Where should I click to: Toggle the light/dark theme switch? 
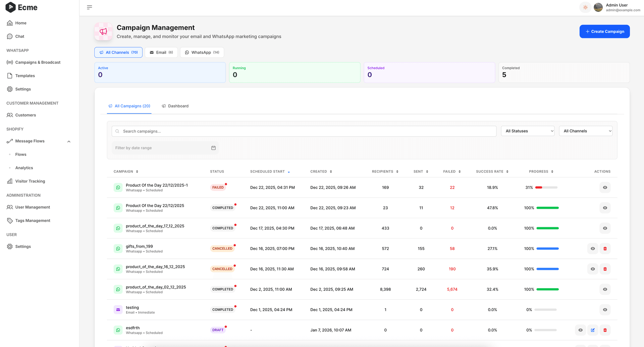[585, 7]
